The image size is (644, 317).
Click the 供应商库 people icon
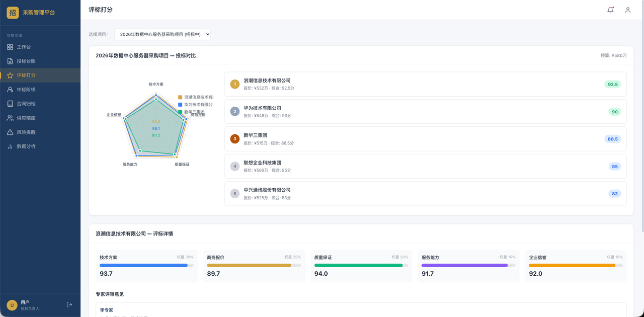click(10, 118)
